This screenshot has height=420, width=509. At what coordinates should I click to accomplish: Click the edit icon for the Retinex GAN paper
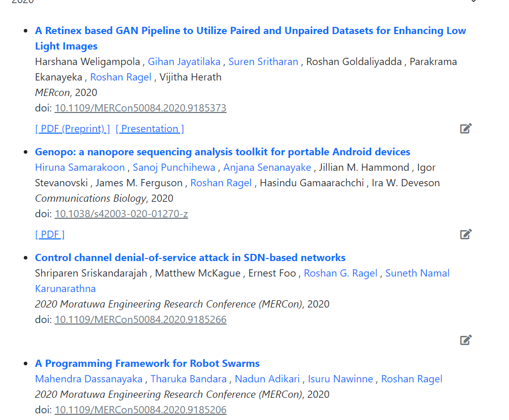[x=466, y=128]
